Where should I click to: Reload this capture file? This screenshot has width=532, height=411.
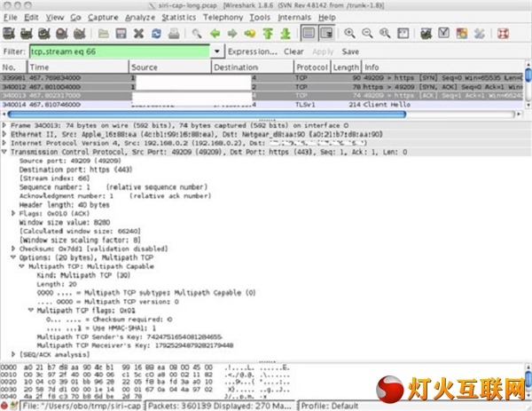tap(156, 33)
